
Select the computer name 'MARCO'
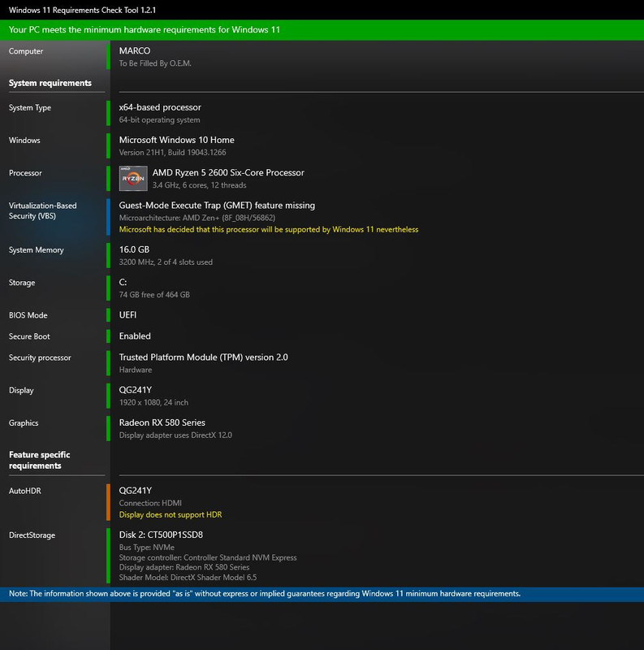tap(135, 50)
